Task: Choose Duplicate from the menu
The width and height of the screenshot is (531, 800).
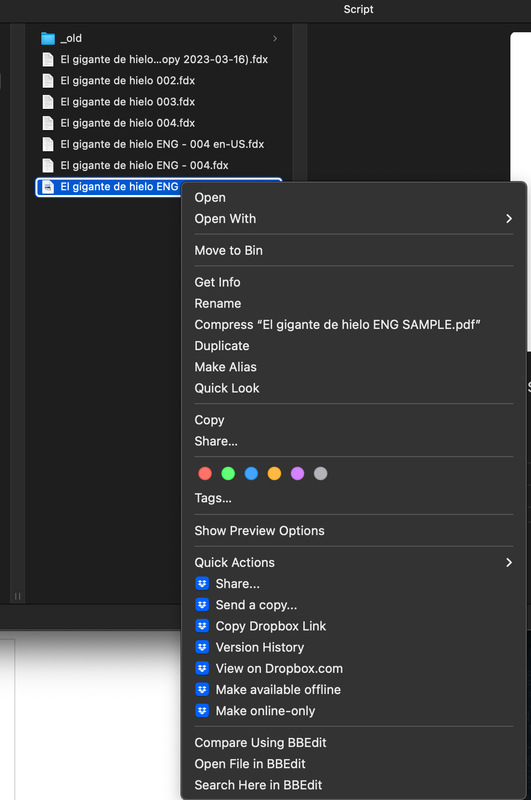Action: [222, 346]
